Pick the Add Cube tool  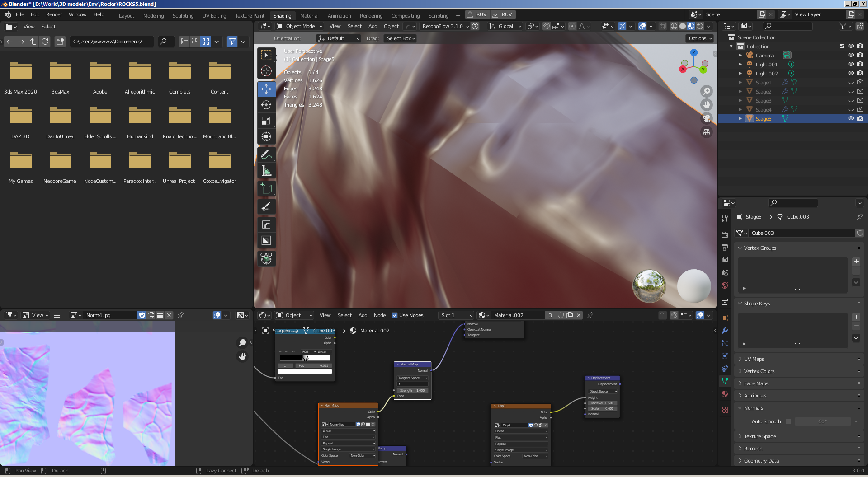pos(266,189)
